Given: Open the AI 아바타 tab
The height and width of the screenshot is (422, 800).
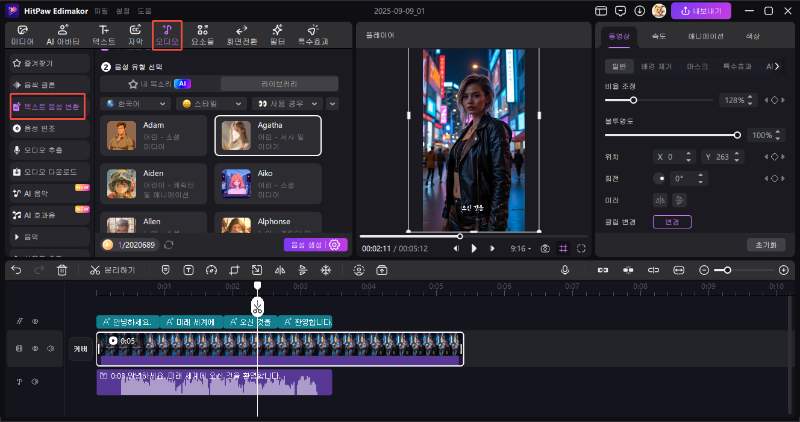Looking at the screenshot, I should click(63, 35).
